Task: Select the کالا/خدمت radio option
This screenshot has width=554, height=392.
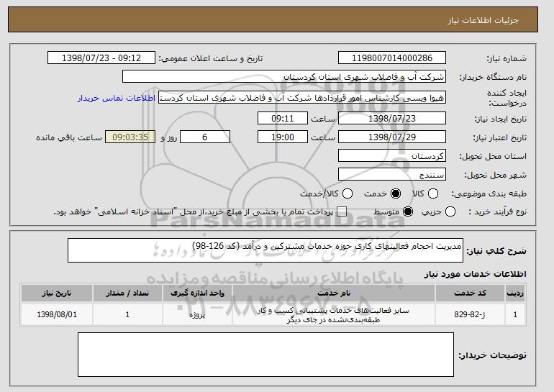Action: 348,193
